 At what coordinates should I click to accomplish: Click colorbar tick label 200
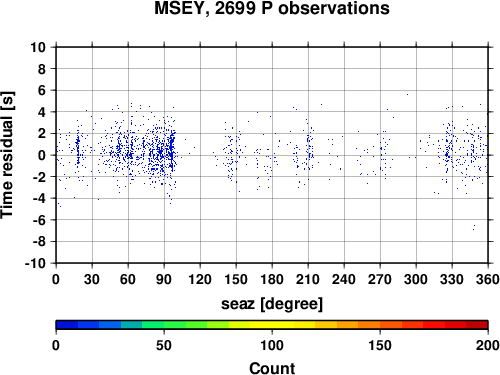point(488,345)
